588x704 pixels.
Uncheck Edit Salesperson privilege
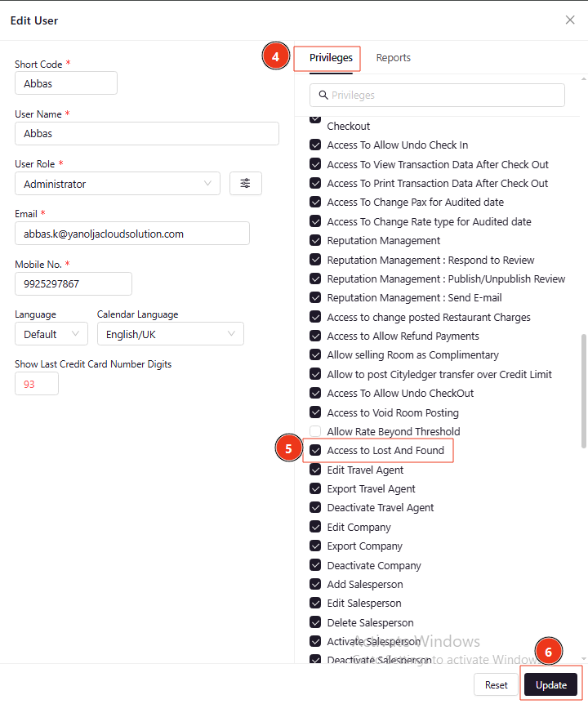click(x=315, y=603)
